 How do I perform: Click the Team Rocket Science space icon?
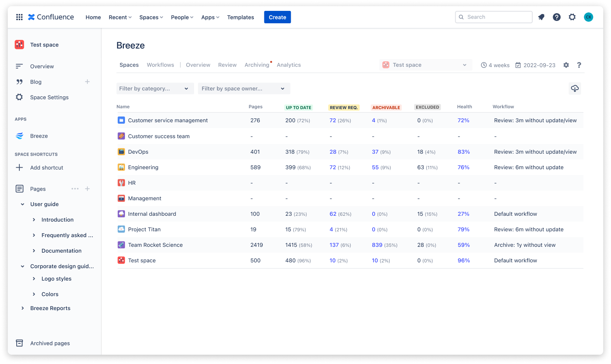click(121, 245)
